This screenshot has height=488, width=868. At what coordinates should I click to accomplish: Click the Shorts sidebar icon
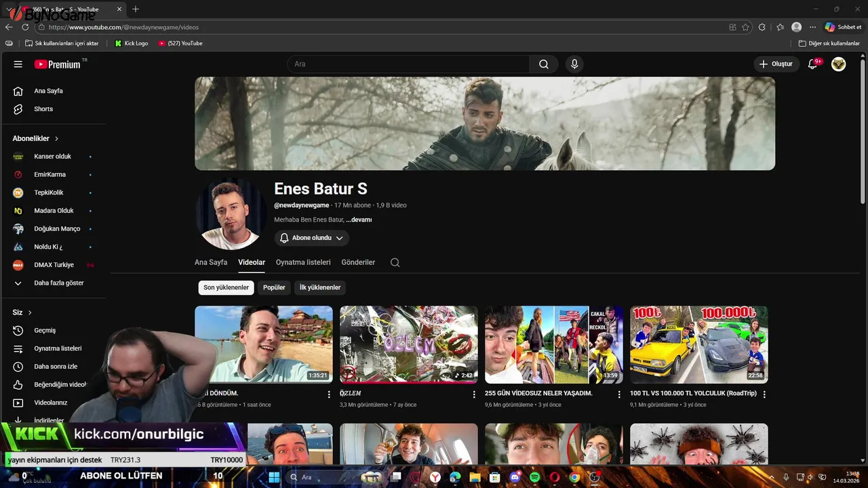click(x=18, y=108)
